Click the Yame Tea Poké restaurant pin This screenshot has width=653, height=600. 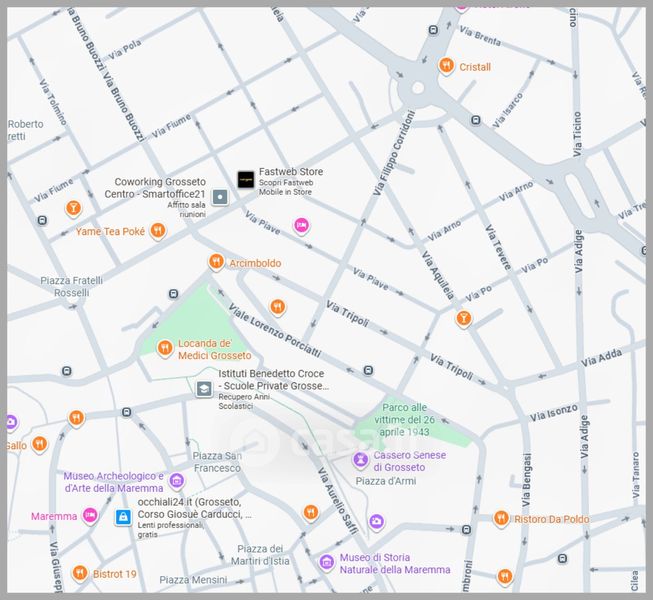coord(158,231)
